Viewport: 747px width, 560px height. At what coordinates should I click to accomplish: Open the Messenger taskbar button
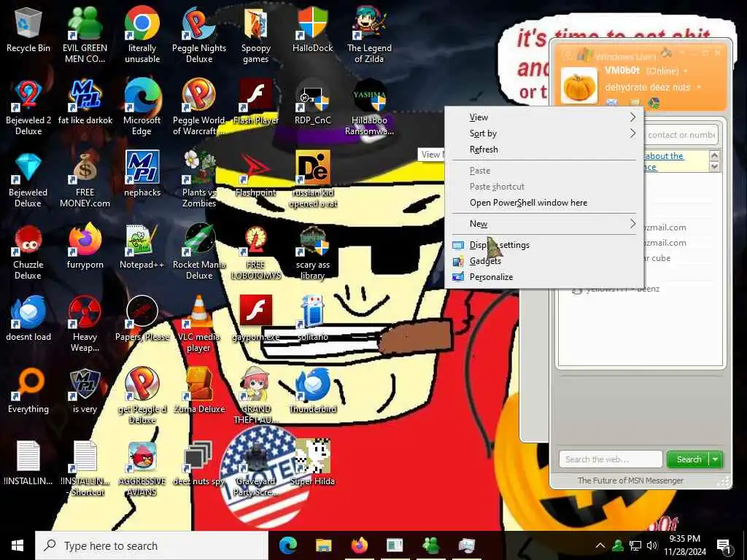pos(431,545)
